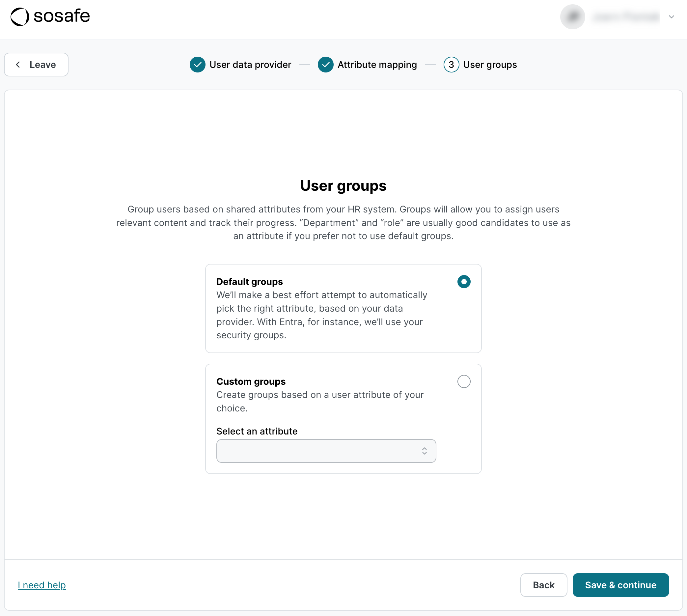Click the checkmark icon on Attribute mapping step

coord(326,64)
